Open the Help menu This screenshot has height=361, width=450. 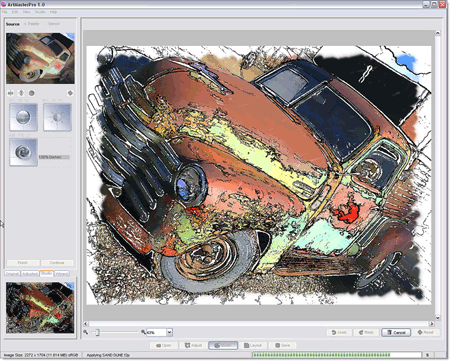53,12
